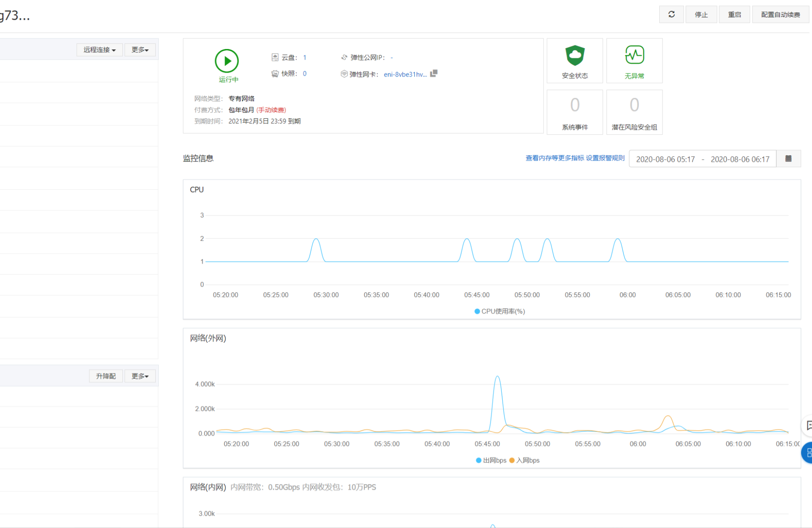Click the snapshot icon
This screenshot has height=528, width=812.
275,73
